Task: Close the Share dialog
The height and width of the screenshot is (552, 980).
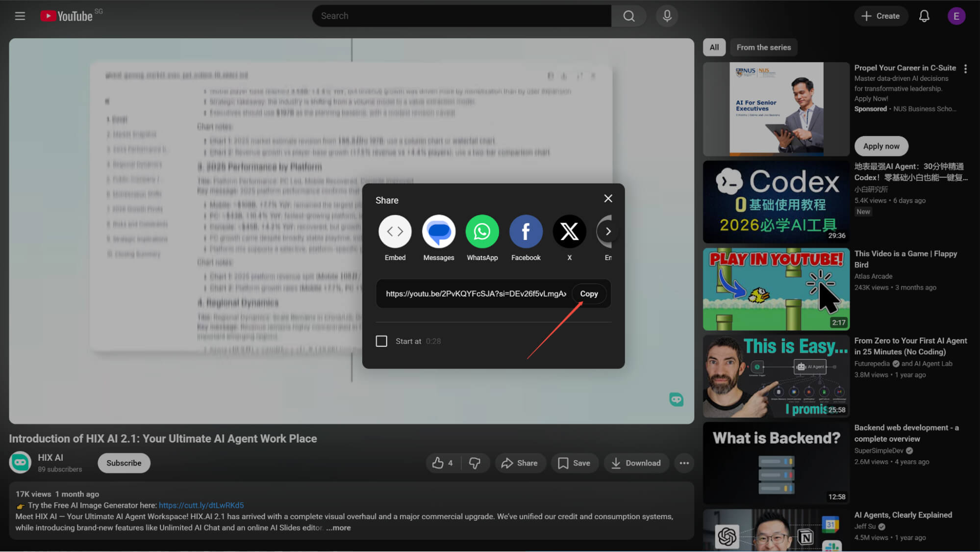Action: click(x=608, y=199)
